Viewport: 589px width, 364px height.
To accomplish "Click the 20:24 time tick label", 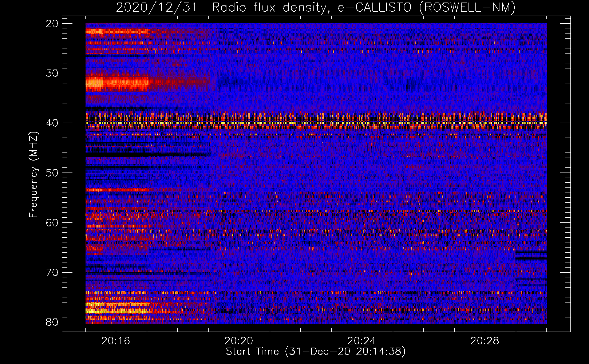I will coord(362,341).
